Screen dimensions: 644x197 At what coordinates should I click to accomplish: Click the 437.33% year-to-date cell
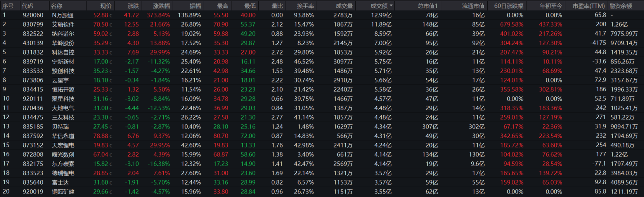(x=551, y=24)
